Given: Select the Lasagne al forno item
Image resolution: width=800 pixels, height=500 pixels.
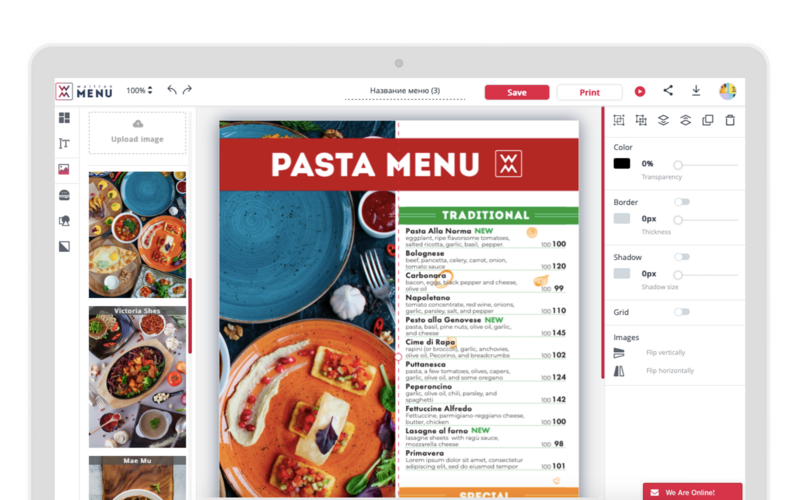Looking at the screenshot, I should (x=486, y=437).
